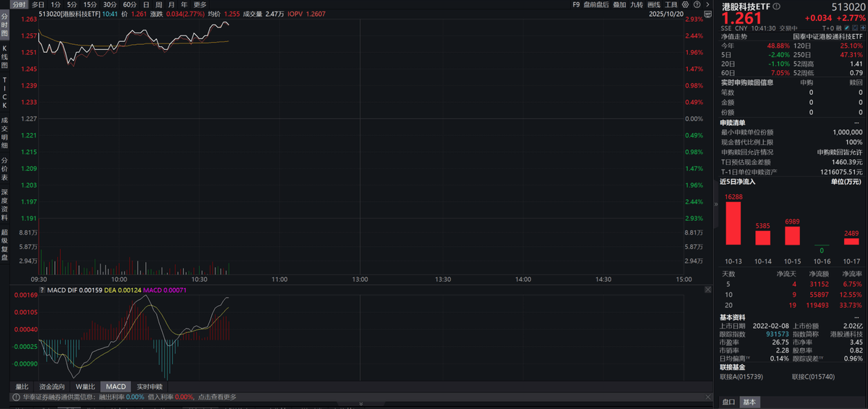Click the info icon in bottom notice bar
868x409 pixels.
pyautogui.click(x=14, y=397)
